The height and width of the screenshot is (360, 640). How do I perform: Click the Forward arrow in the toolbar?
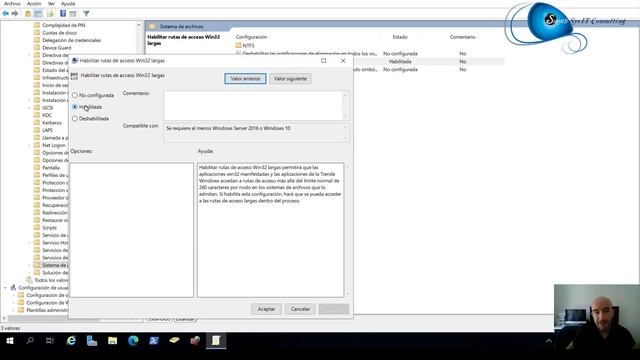[x=15, y=13]
